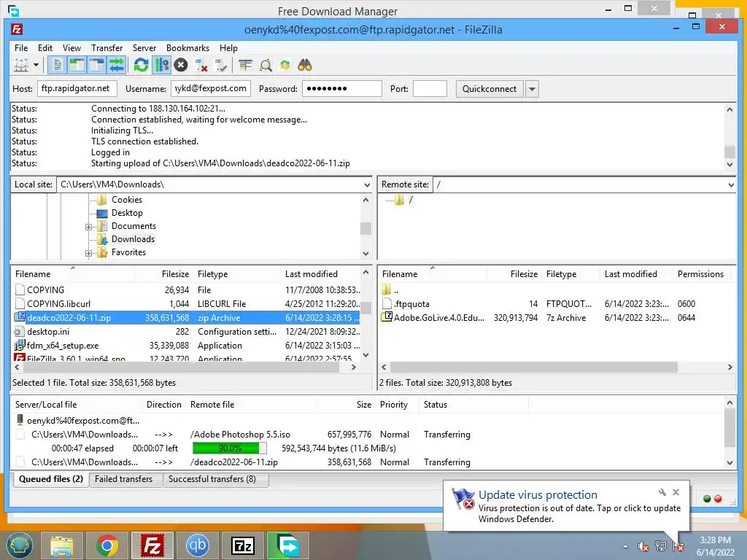Screen dimensions: 747x560
Task: Click the Update virus protection notification title
Action: pos(538,495)
